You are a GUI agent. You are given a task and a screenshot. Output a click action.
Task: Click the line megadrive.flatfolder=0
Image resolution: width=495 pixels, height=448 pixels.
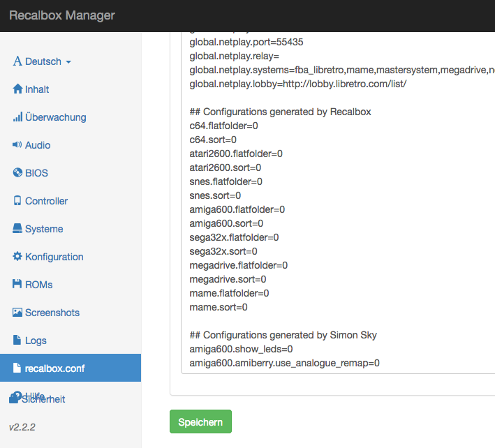(x=239, y=265)
